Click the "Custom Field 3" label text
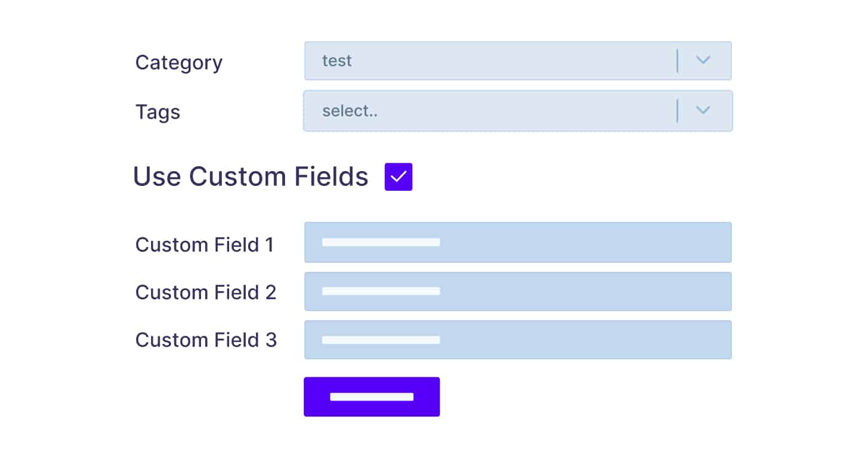The height and width of the screenshot is (459, 868). 206,340
